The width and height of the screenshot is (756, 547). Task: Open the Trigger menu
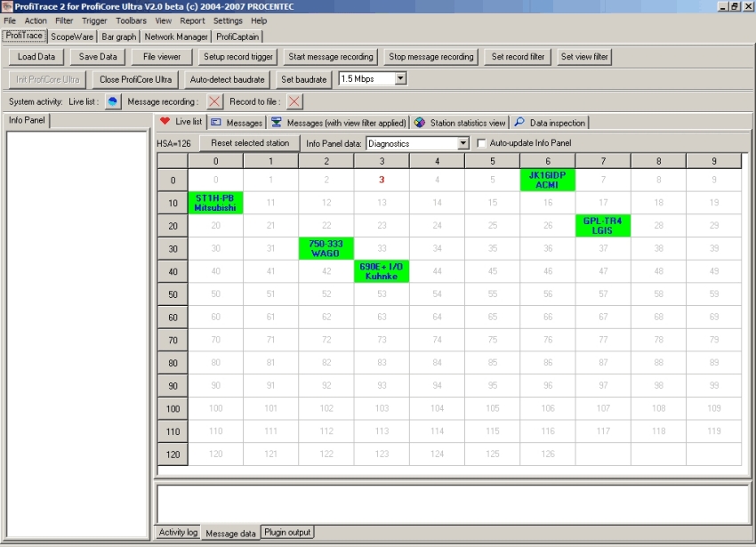pos(94,20)
